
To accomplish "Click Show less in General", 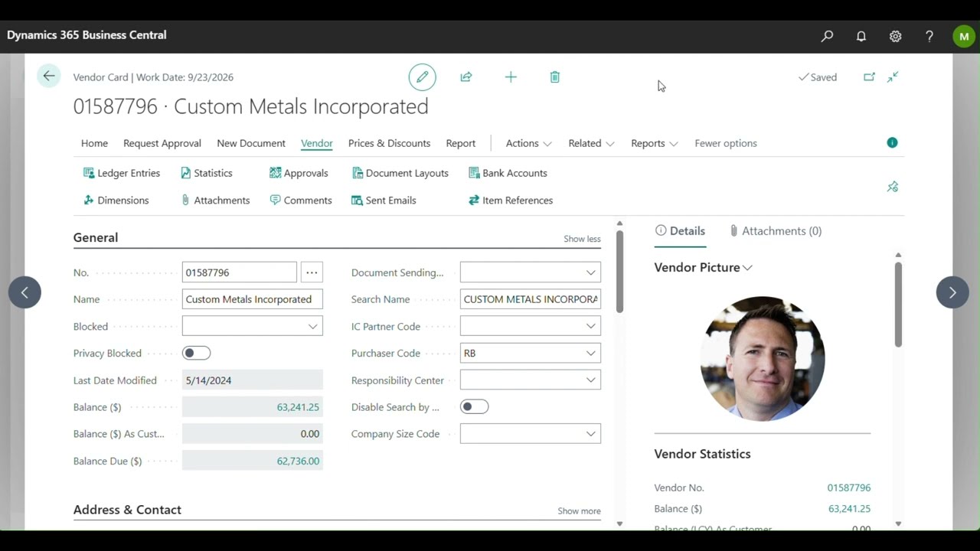I will (x=582, y=239).
